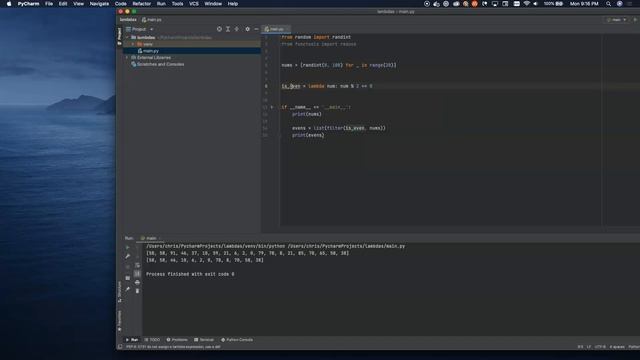Click Collapse All in Project panel header
640x360 pixels.
(x=236, y=29)
